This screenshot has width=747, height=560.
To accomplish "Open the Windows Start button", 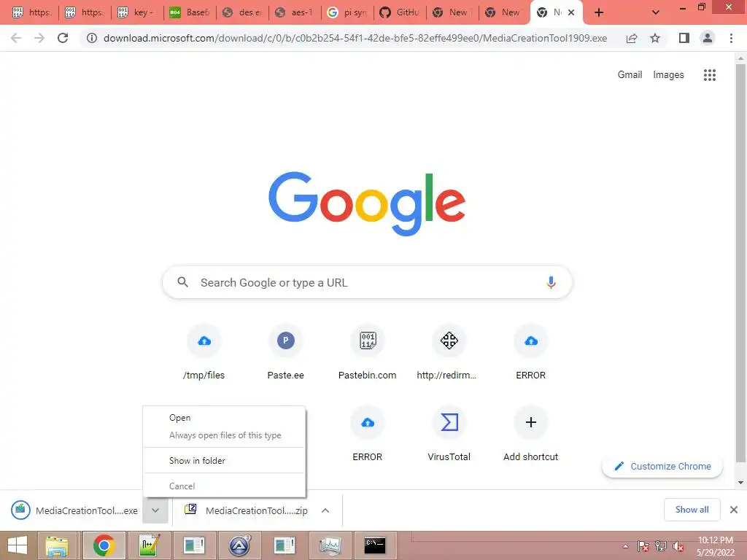I will click(18, 545).
